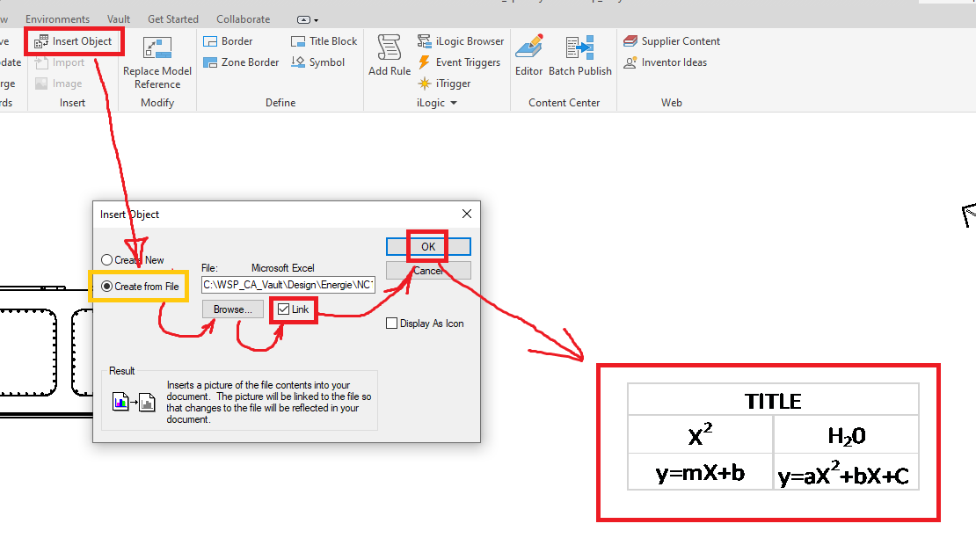Confirm the dialog with OK

click(x=428, y=246)
